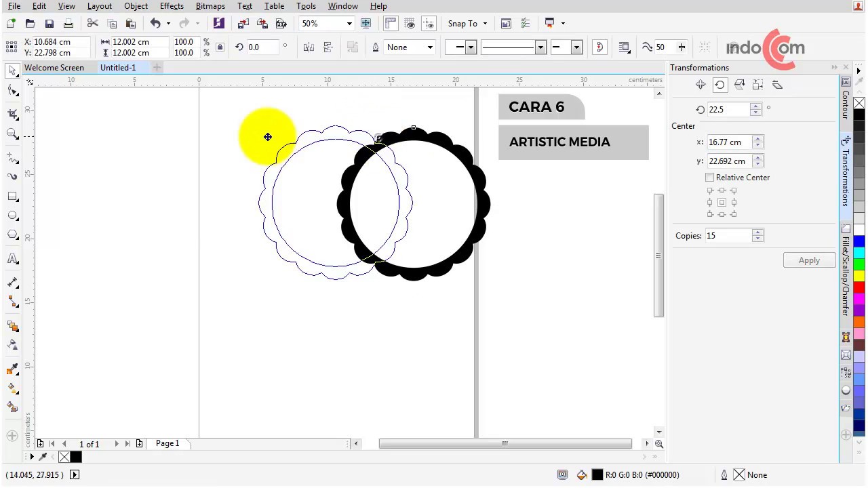
Task: Open the Contour docker tab
Action: click(846, 100)
